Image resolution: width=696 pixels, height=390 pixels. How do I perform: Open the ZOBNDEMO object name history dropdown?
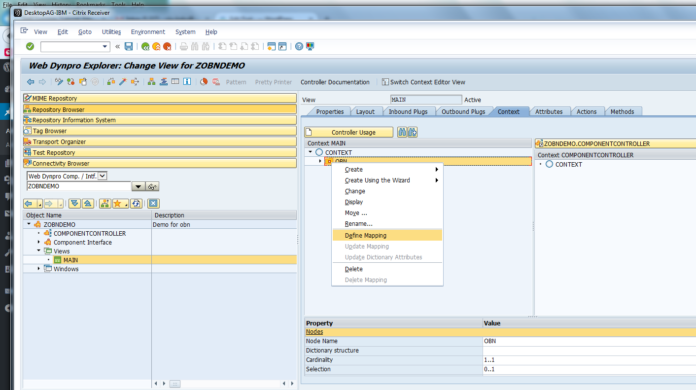coord(138,186)
